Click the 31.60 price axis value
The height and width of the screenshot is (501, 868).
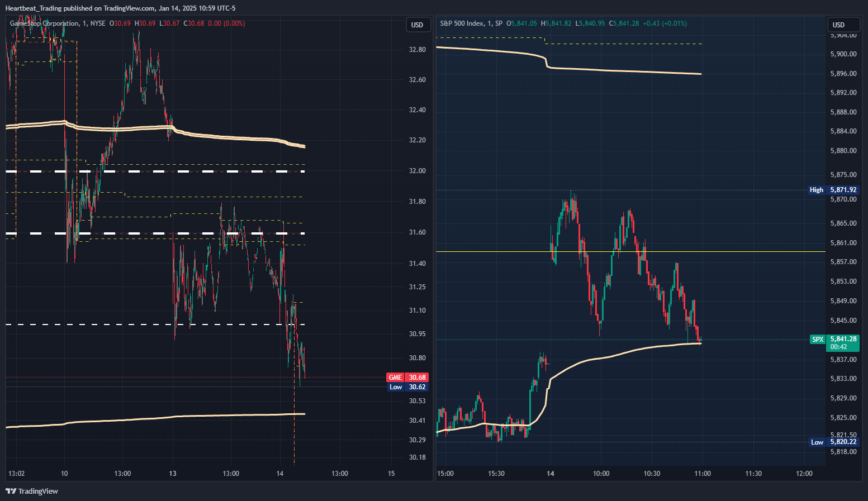pyautogui.click(x=418, y=232)
